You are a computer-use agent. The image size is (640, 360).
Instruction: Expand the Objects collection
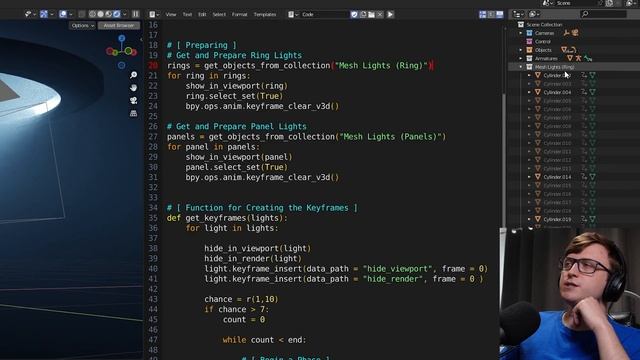[521, 50]
